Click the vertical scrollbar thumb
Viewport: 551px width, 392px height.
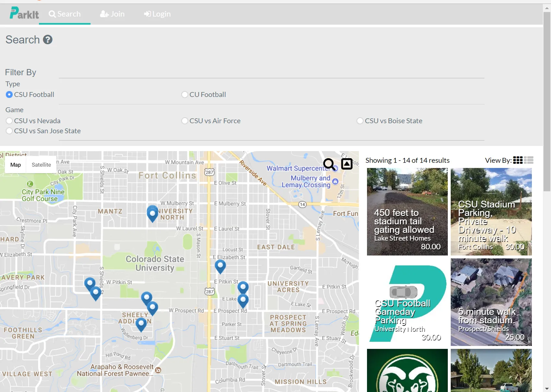(547, 101)
